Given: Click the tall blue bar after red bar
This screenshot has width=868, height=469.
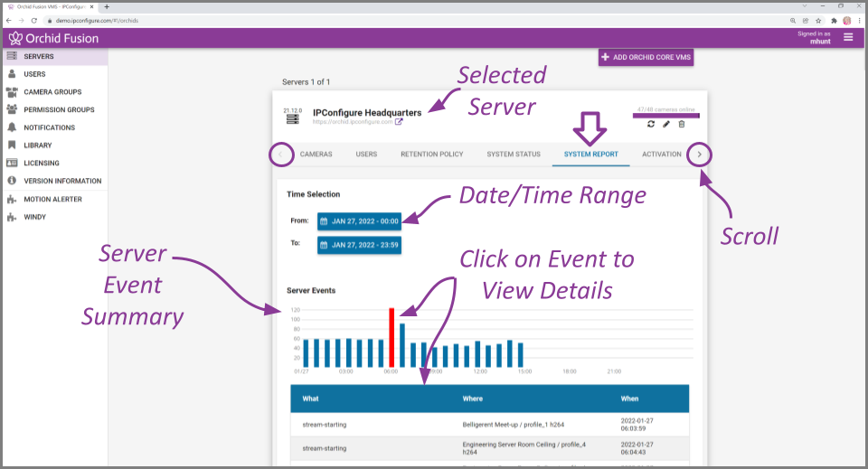Looking at the screenshot, I should coord(402,346).
